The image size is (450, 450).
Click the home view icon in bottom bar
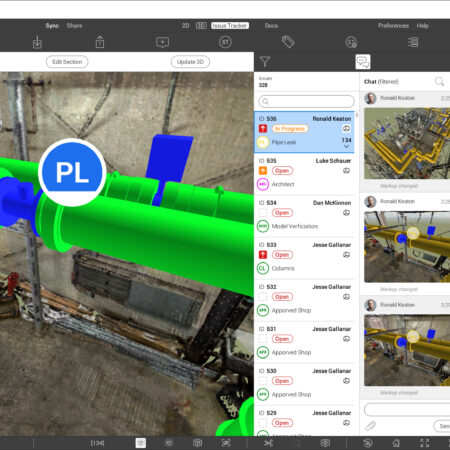396,443
